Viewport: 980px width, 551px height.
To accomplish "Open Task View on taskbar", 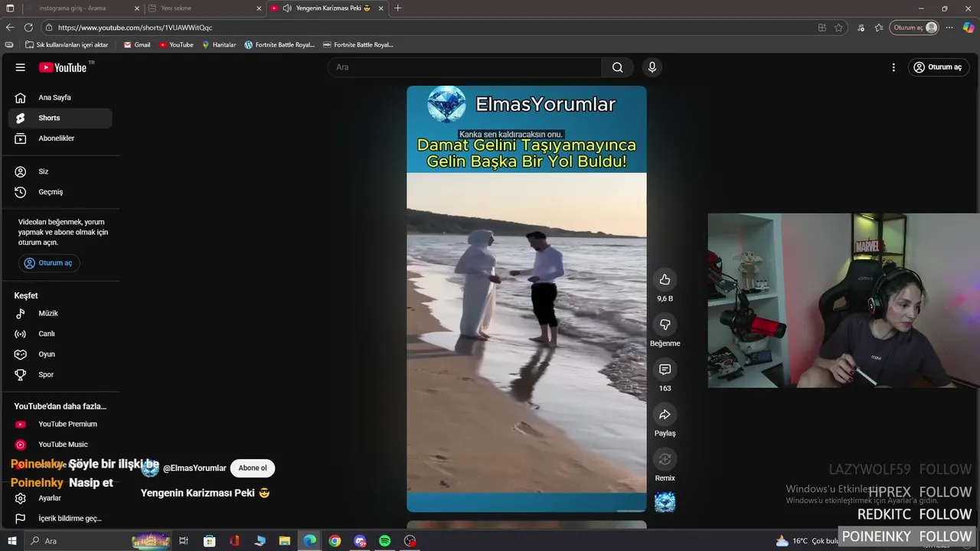I will tap(184, 541).
